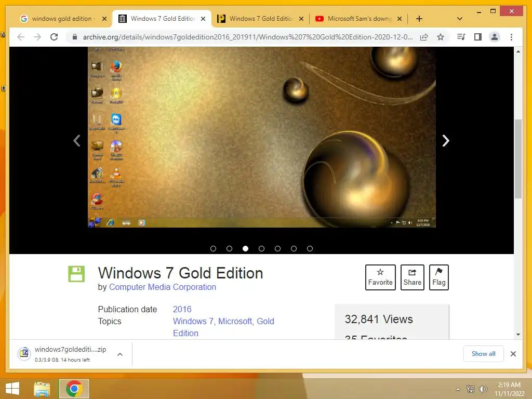Viewport: 532px width, 399px height.
Task: Click the 32,841 Views text
Action: pyautogui.click(x=379, y=320)
